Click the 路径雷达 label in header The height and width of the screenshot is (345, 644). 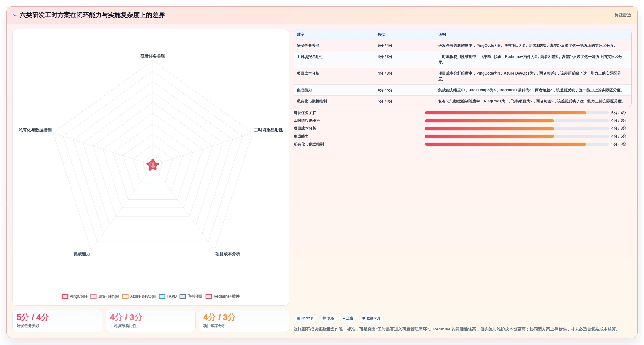tap(623, 15)
